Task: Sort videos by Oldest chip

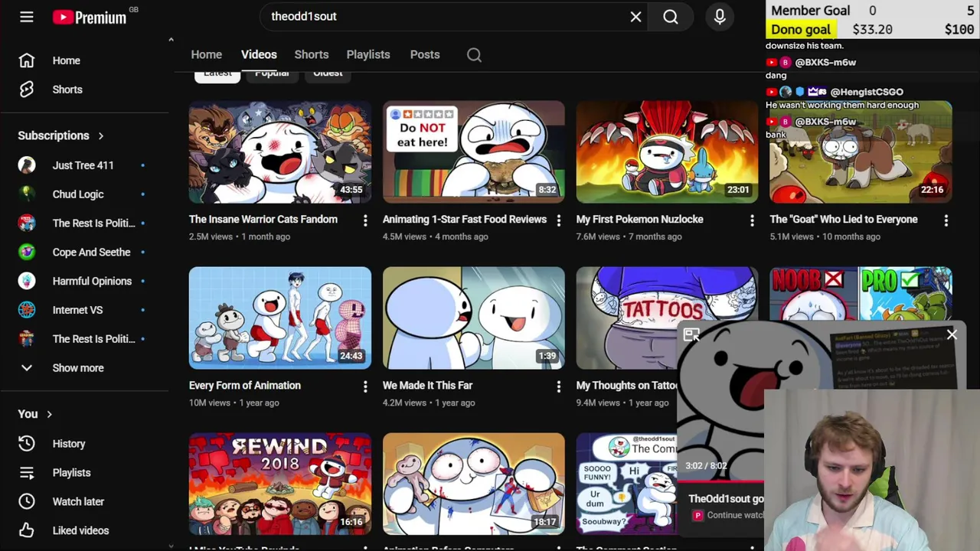Action: click(328, 73)
